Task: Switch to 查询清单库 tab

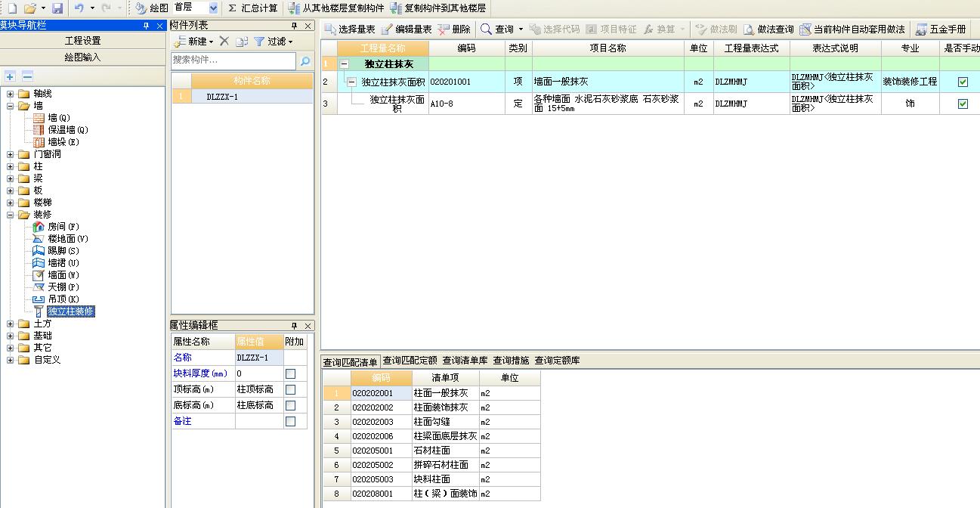Action: [x=465, y=361]
